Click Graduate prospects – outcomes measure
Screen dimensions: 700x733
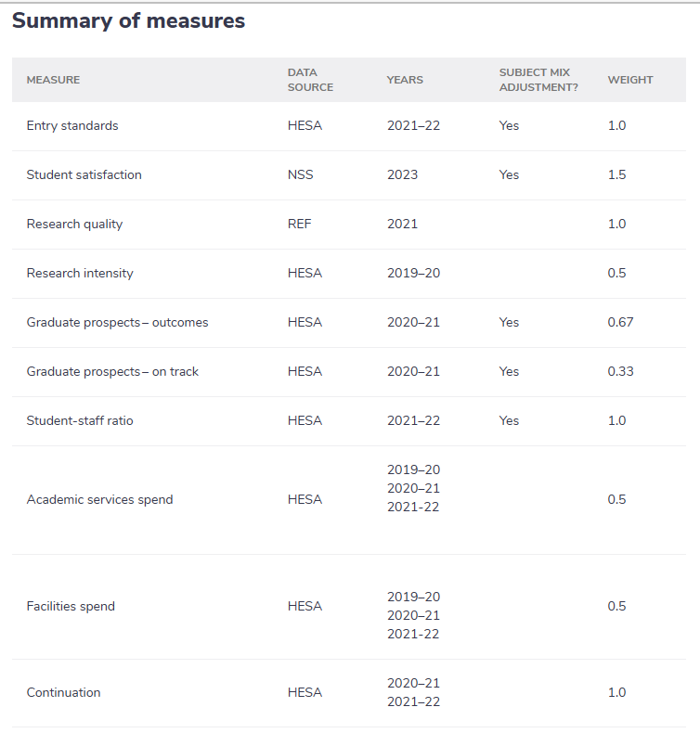[117, 323]
